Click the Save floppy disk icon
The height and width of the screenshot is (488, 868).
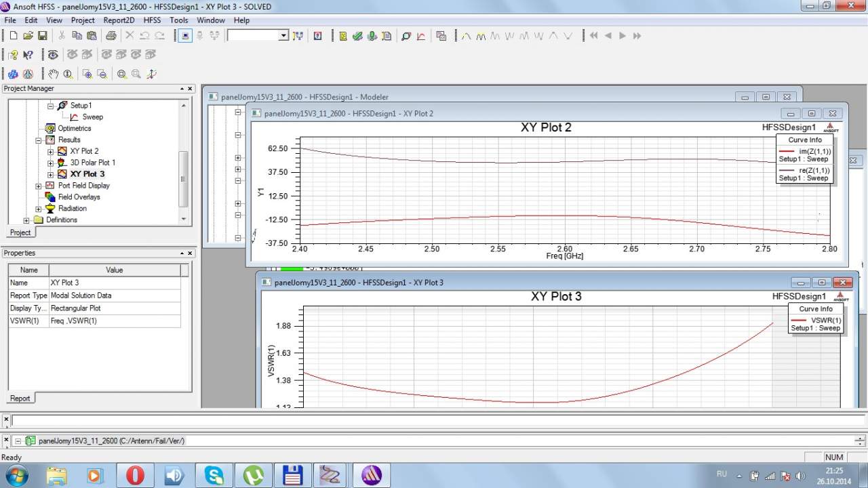click(x=42, y=36)
